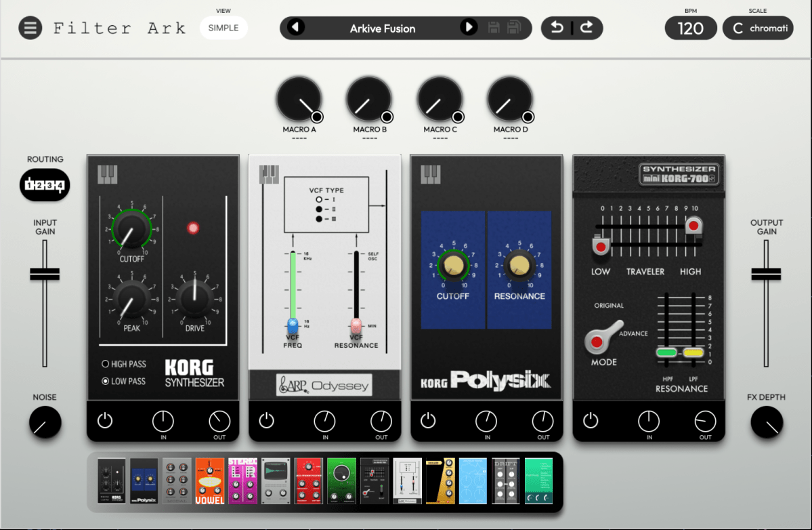Select VCF Type I radio option
The width and height of the screenshot is (812, 530).
(x=318, y=200)
